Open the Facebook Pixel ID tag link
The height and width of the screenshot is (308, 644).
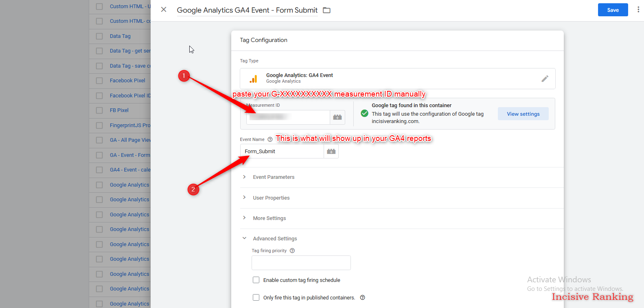130,96
